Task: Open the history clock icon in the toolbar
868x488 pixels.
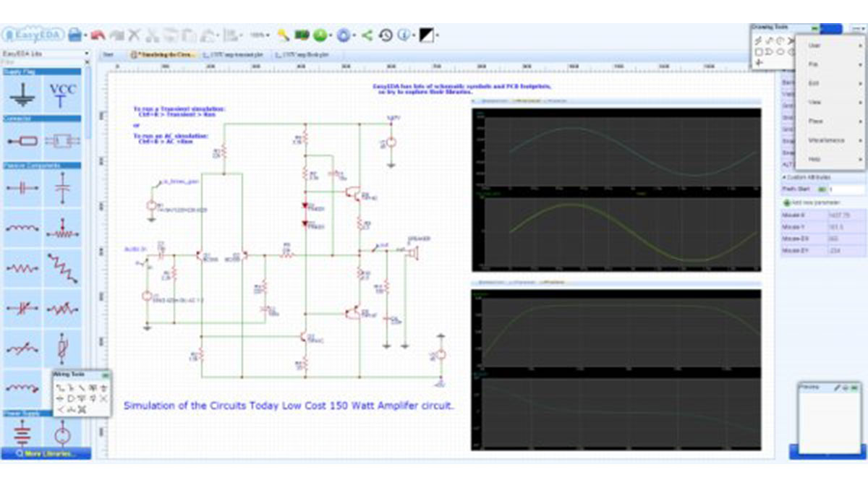Action: click(x=386, y=33)
